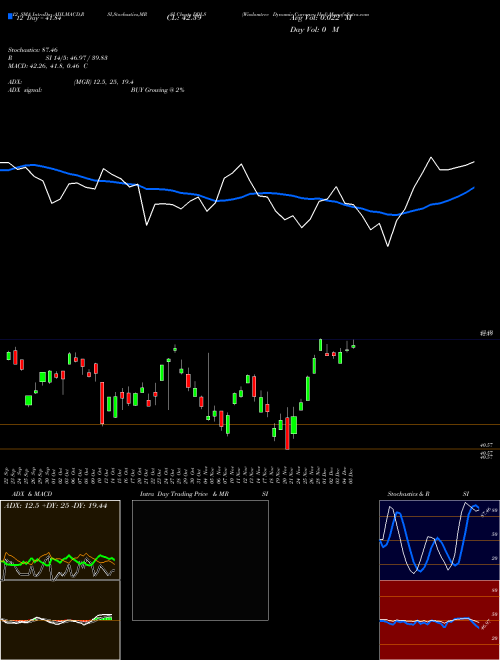The width and height of the screenshot is (500, 660).
Task: Select the 'Stochastics: 87.46' reading
Action: coord(32,50)
